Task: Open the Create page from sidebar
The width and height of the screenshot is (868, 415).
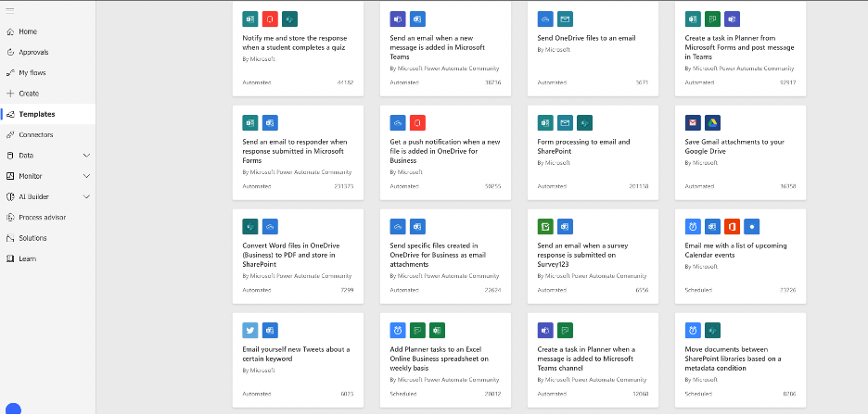Action: click(29, 94)
